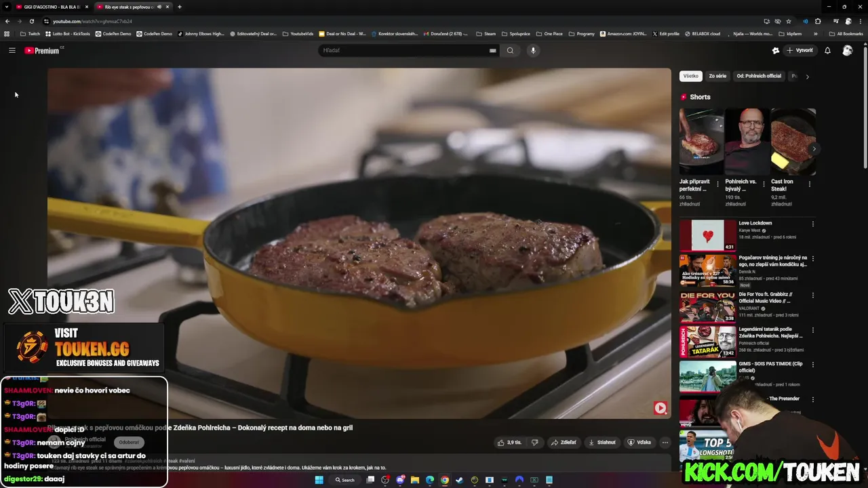
Task: Click the search magnifier button
Action: coord(510,50)
